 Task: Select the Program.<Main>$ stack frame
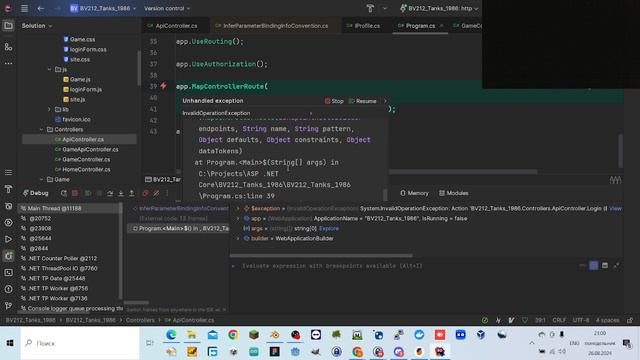(179, 229)
